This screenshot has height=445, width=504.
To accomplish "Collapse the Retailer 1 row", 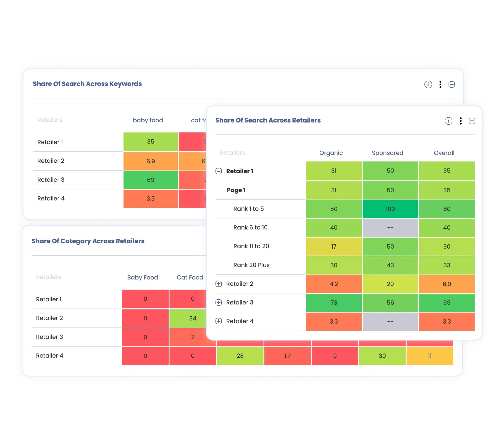I will point(219,171).
